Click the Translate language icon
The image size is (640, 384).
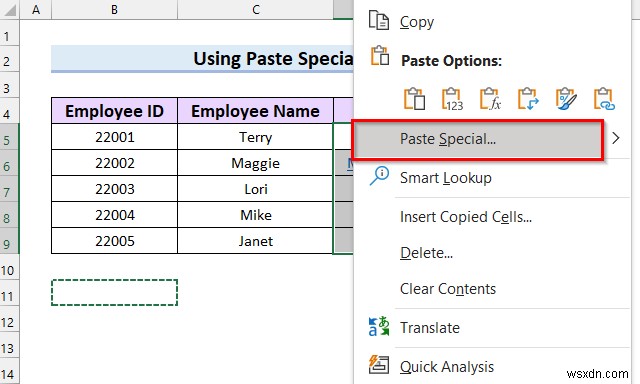point(379,326)
